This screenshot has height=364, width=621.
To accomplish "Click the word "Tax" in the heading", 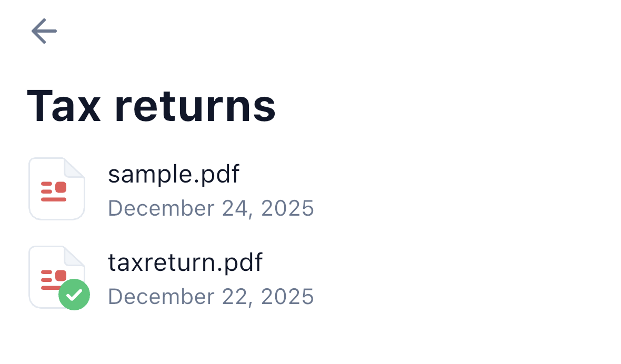I will pos(64,106).
